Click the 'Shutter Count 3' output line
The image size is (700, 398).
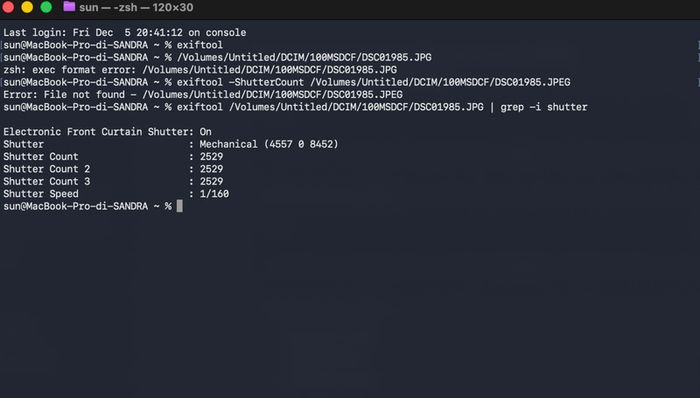click(113, 182)
